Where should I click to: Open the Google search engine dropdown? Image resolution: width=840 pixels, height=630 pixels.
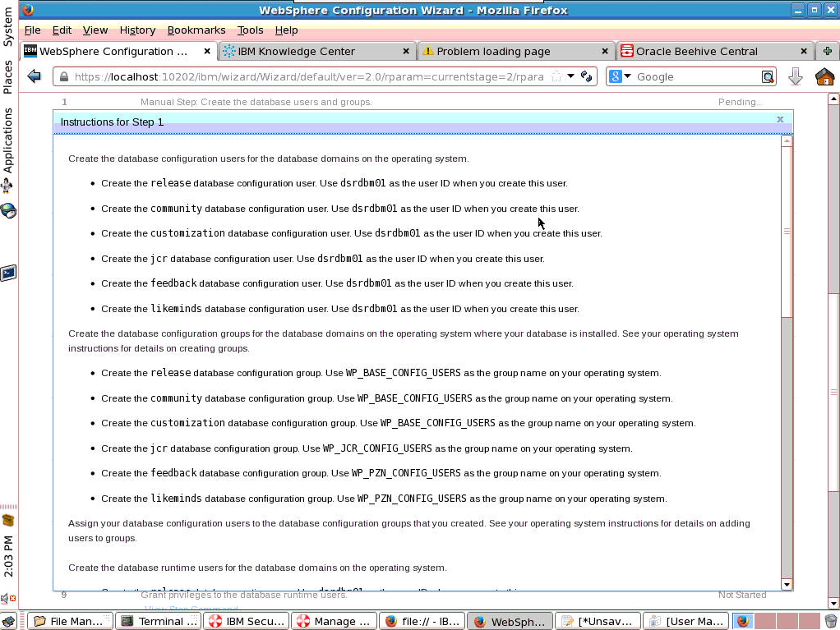pyautogui.click(x=621, y=76)
